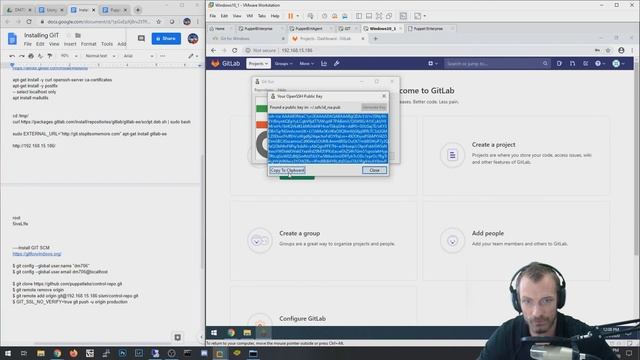Click reload button in VM browser
The image size is (640, 360).
(x=234, y=50)
